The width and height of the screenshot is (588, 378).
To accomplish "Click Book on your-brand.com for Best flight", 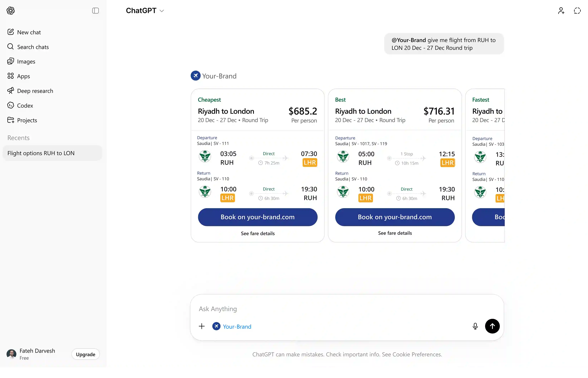I will (395, 217).
